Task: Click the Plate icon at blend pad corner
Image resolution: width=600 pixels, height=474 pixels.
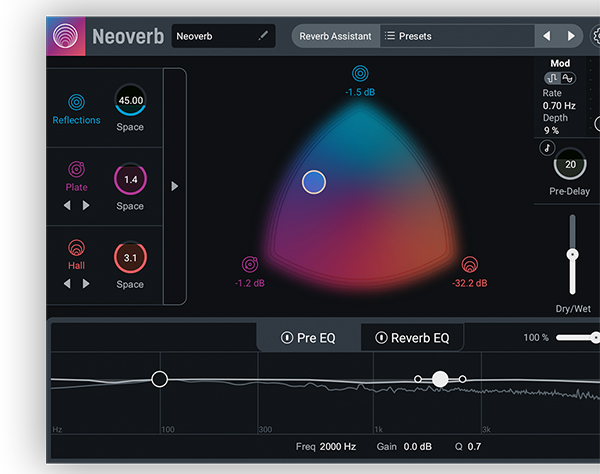Action: pyautogui.click(x=250, y=264)
